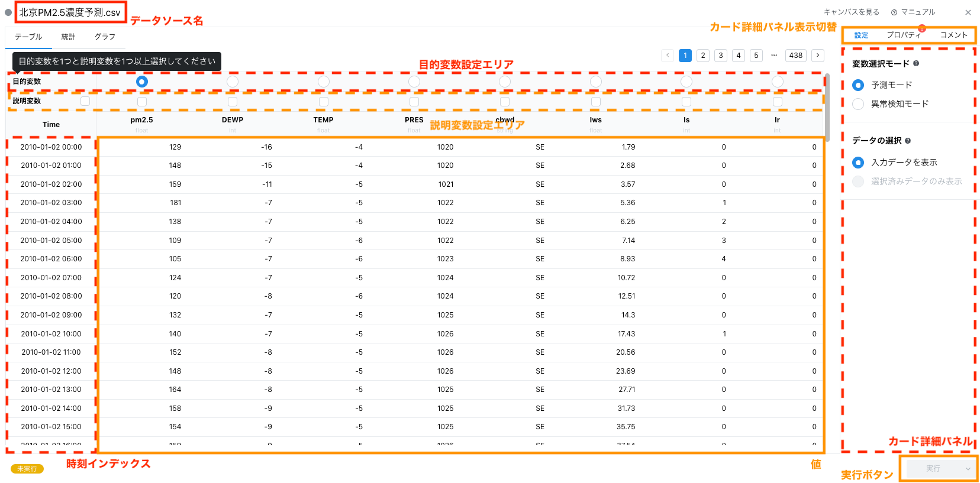980x483 pixels.
Task: Click the DEWP column header
Action: [x=233, y=120]
